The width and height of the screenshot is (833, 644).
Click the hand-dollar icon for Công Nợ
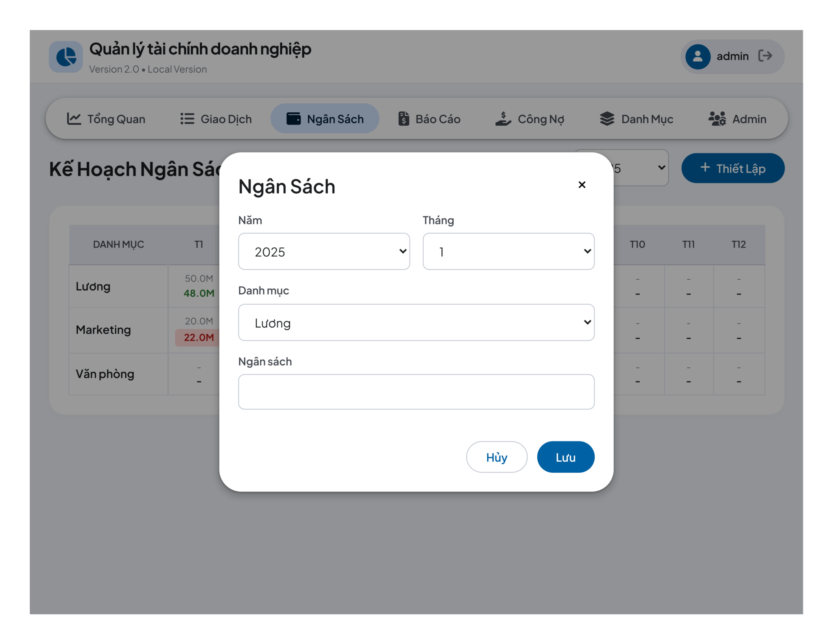pos(503,119)
